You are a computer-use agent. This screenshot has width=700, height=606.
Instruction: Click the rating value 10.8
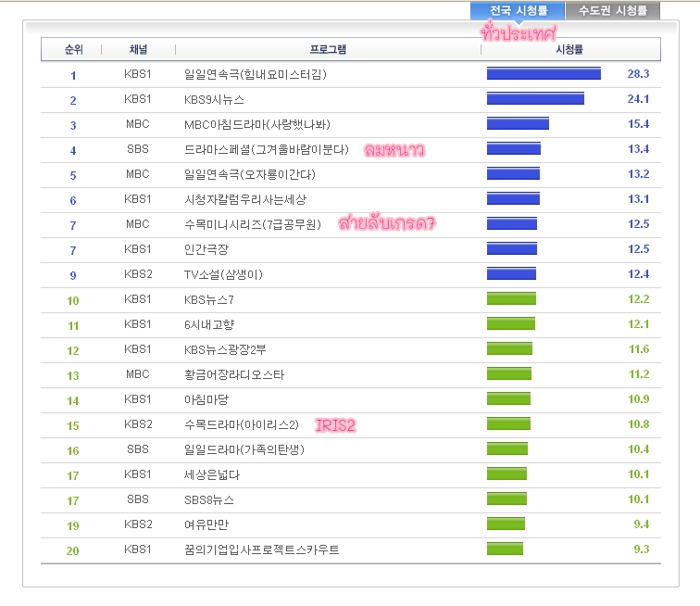tap(638, 424)
